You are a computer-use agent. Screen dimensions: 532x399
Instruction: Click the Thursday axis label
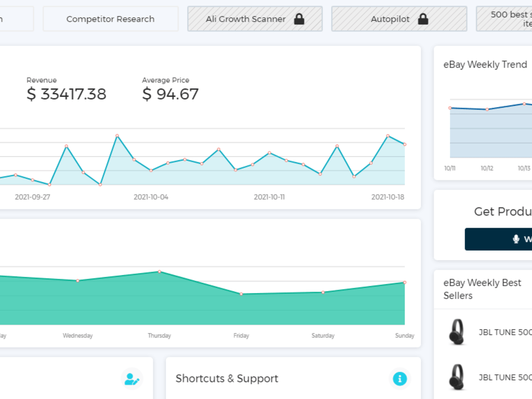coord(160,336)
